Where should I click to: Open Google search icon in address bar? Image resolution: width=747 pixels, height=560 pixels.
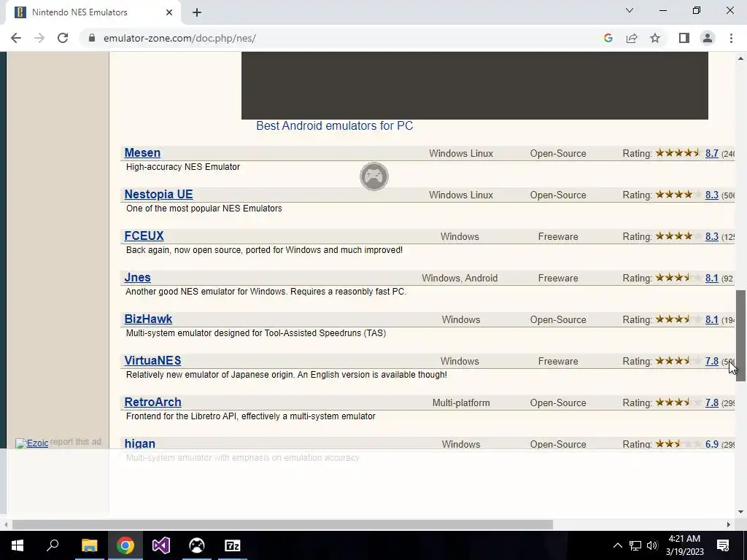[608, 38]
